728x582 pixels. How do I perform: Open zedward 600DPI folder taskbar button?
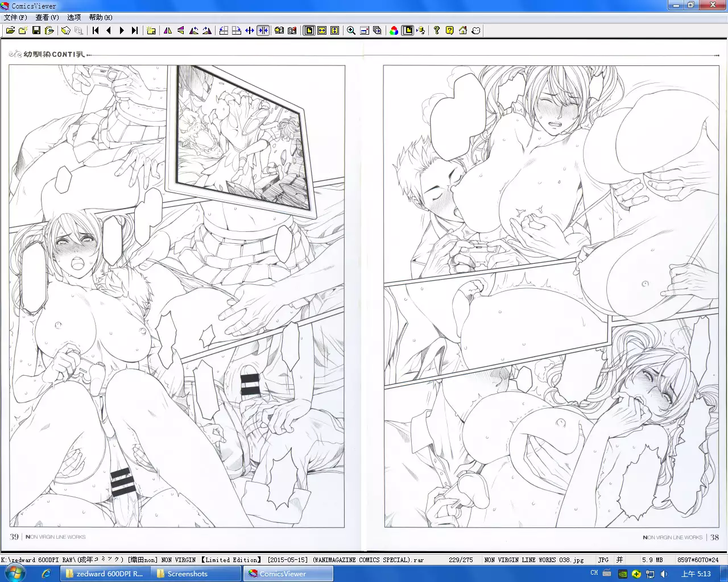[104, 574]
